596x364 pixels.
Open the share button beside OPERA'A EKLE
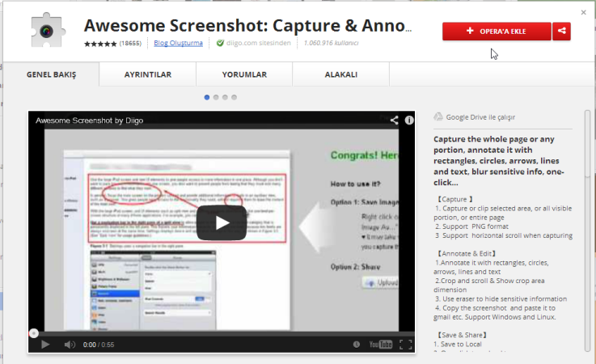click(561, 32)
